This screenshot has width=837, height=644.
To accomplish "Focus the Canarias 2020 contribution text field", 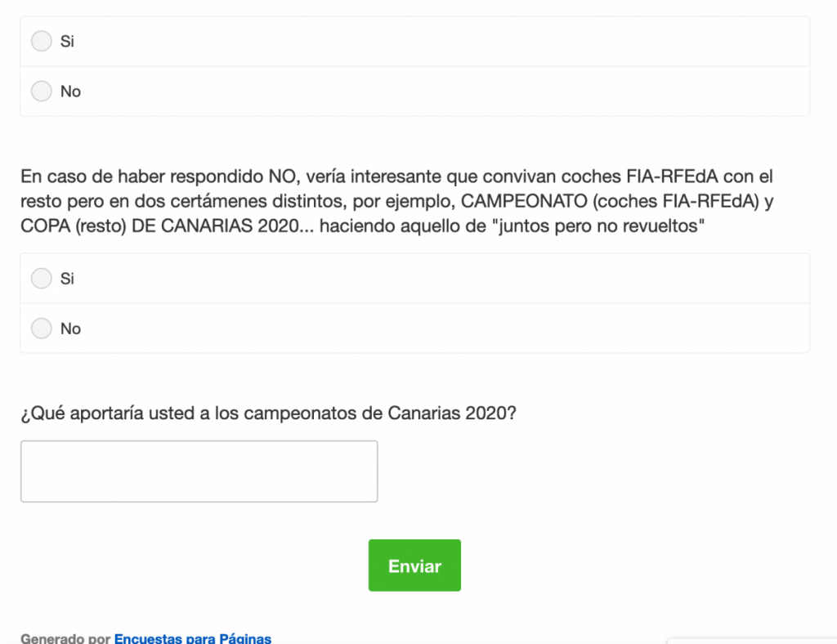I will [199, 472].
